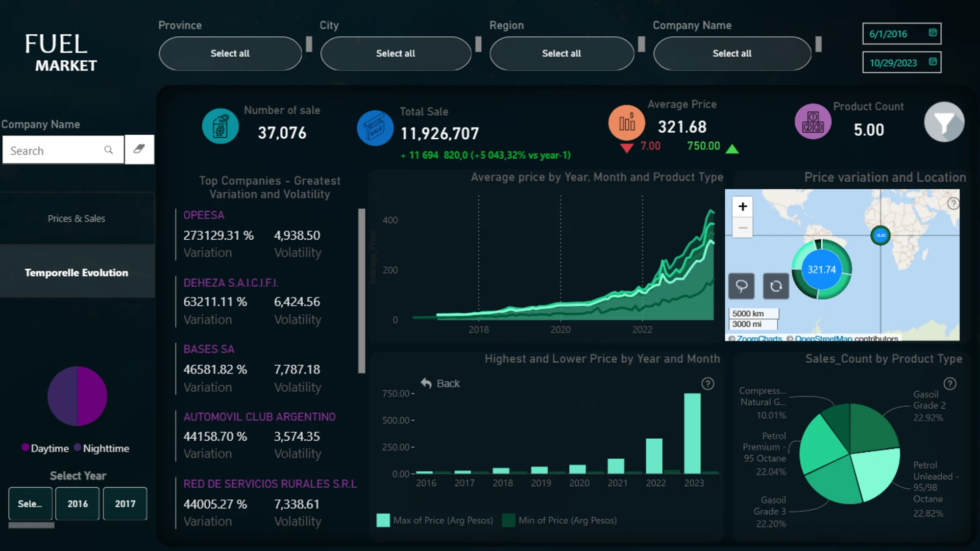Toggle the Daytime legend swatch
This screenshot has height=551, width=980.
pos(25,447)
